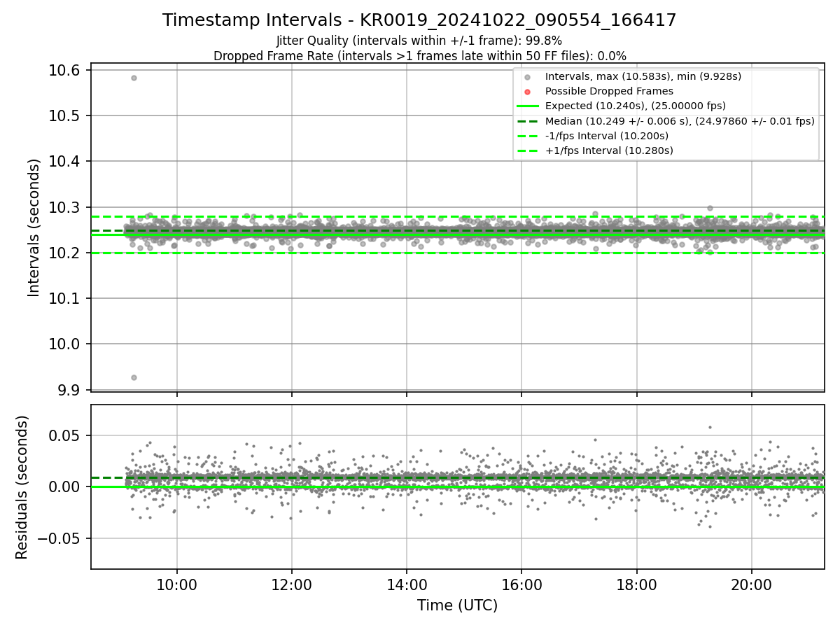Select legend text "-1/fps Interval (10.200s)"

pyautogui.click(x=606, y=136)
